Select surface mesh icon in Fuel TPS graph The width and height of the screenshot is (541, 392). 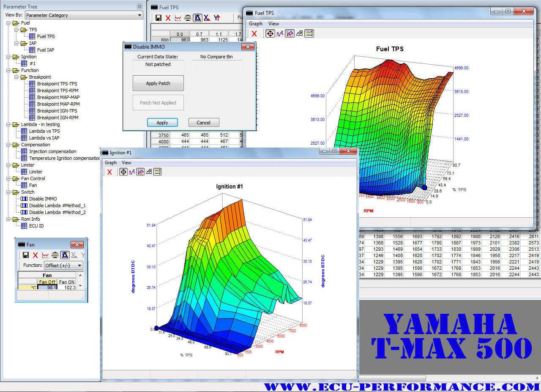[300, 33]
